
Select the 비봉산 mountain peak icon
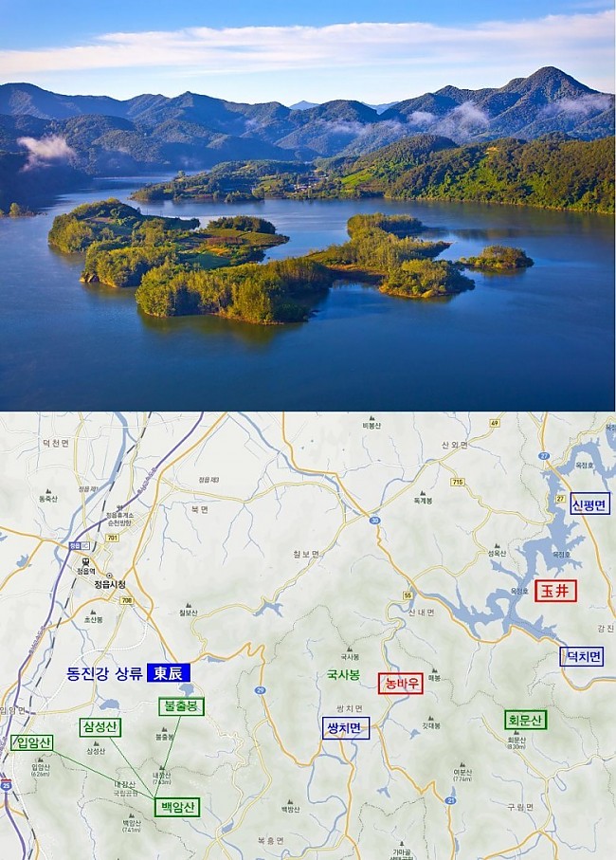[x=371, y=418]
